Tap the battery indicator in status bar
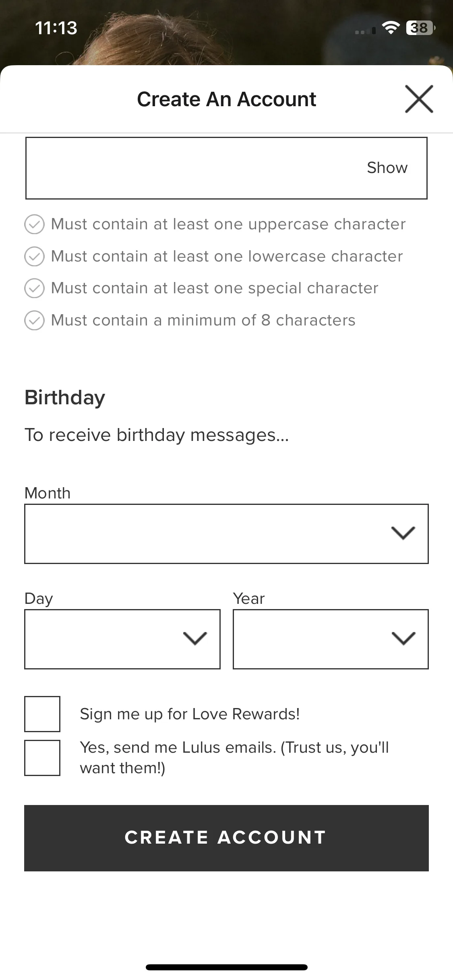 (421, 28)
